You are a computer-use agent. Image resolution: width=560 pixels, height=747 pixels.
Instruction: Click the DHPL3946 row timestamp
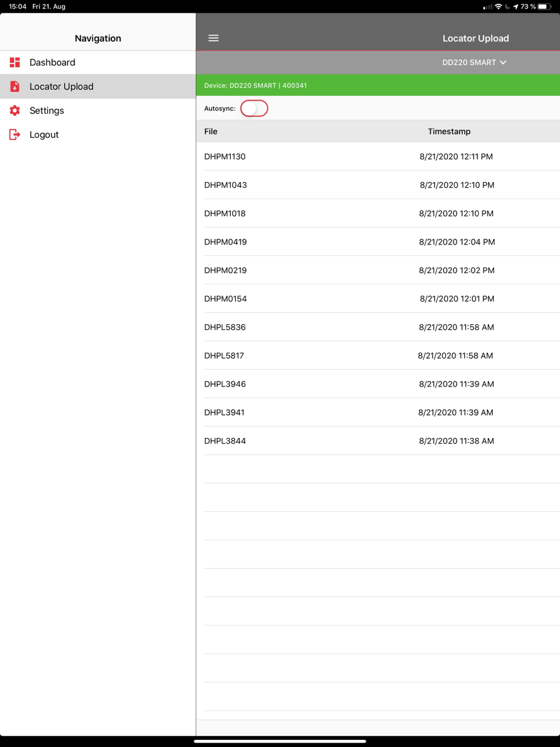tap(456, 384)
